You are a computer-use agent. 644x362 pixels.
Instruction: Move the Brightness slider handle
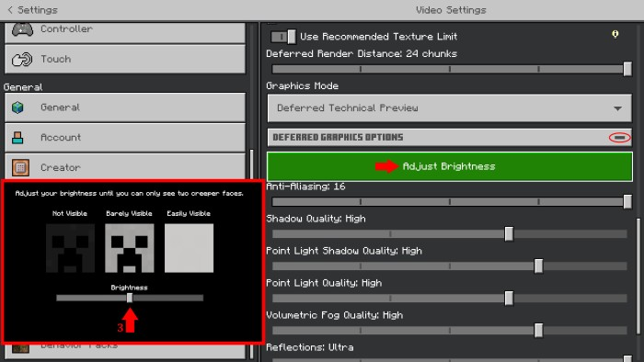tap(130, 298)
